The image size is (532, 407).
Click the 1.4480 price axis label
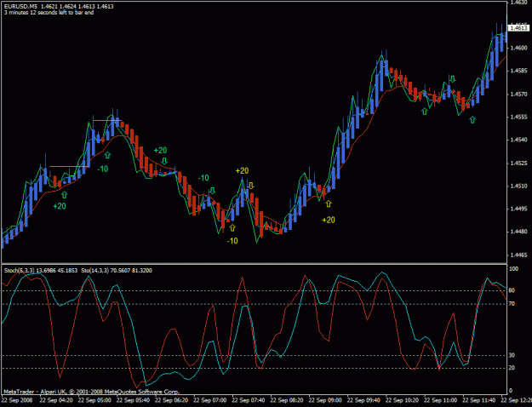(519, 232)
